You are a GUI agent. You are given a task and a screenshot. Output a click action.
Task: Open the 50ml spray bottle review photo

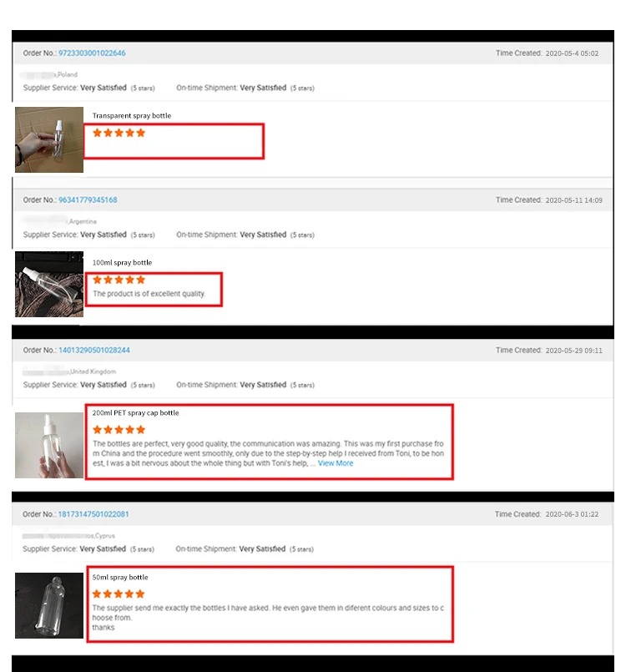tap(49, 605)
